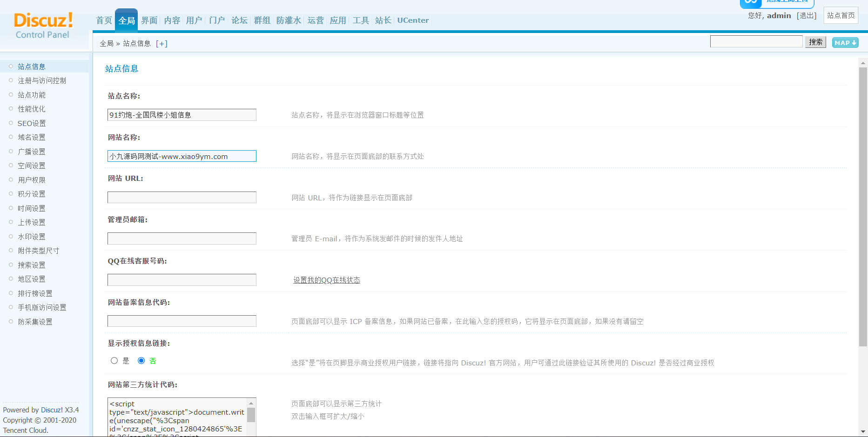The width and height of the screenshot is (868, 437).
Task: Open the 门户 top menu
Action: [217, 20]
